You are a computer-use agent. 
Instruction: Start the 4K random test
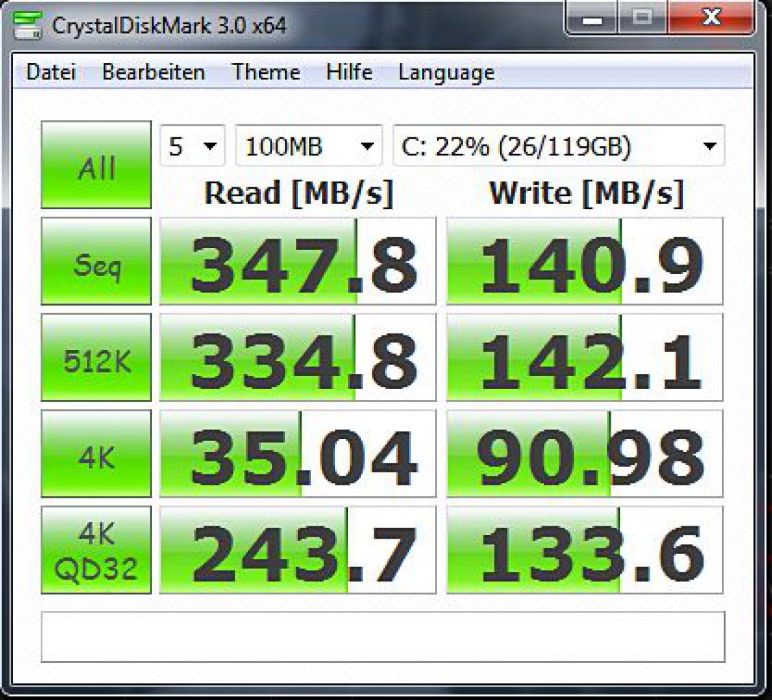tap(96, 453)
